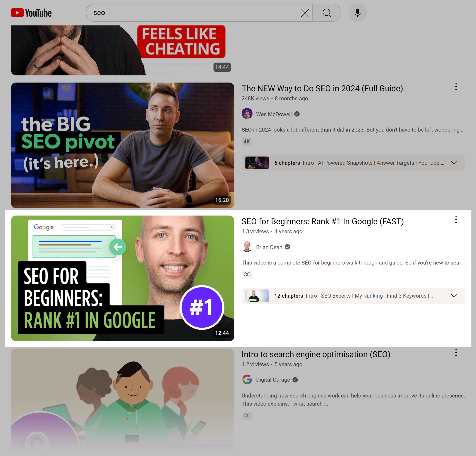Click the CC badge on Brian Dean video
Screen dimensions: 476x456
coord(247,274)
